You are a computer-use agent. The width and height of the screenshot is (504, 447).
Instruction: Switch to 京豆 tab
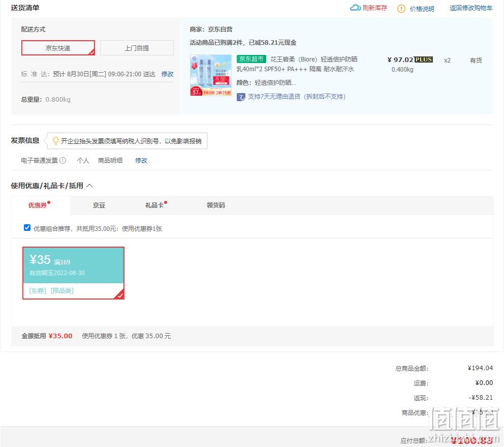click(x=99, y=205)
